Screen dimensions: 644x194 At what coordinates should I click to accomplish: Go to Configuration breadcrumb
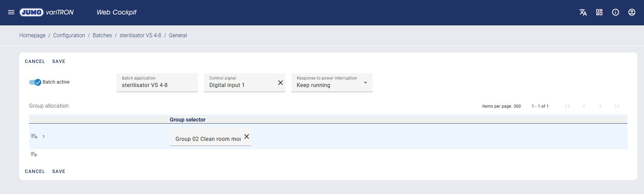pyautogui.click(x=69, y=35)
